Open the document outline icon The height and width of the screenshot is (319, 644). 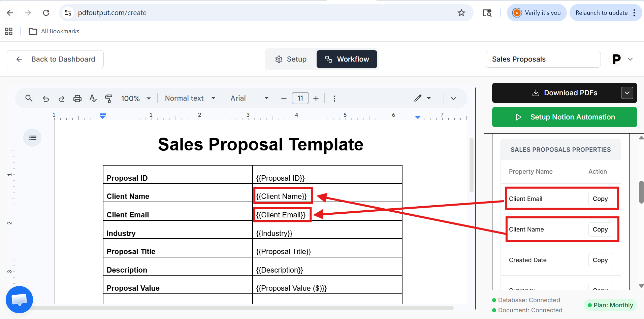(x=32, y=138)
